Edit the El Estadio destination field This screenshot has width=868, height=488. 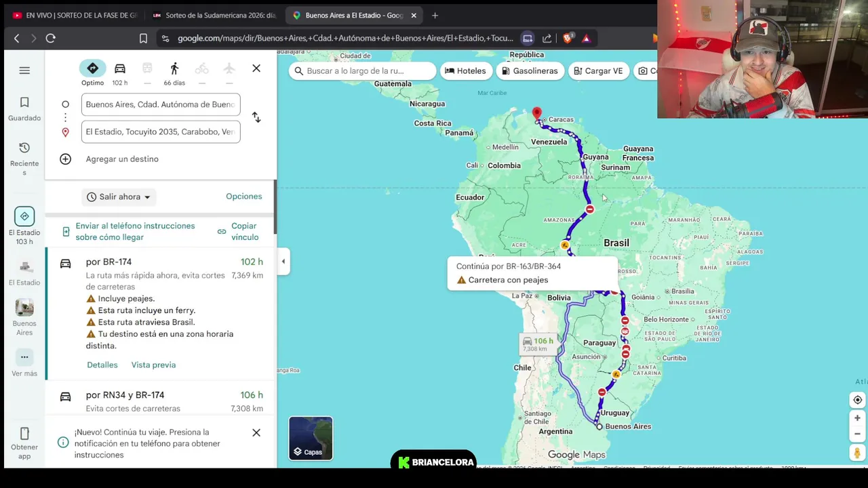[x=161, y=131]
